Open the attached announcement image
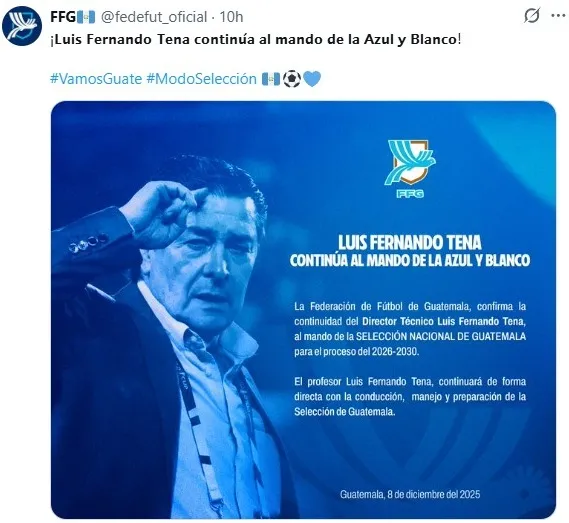 [x=303, y=310]
